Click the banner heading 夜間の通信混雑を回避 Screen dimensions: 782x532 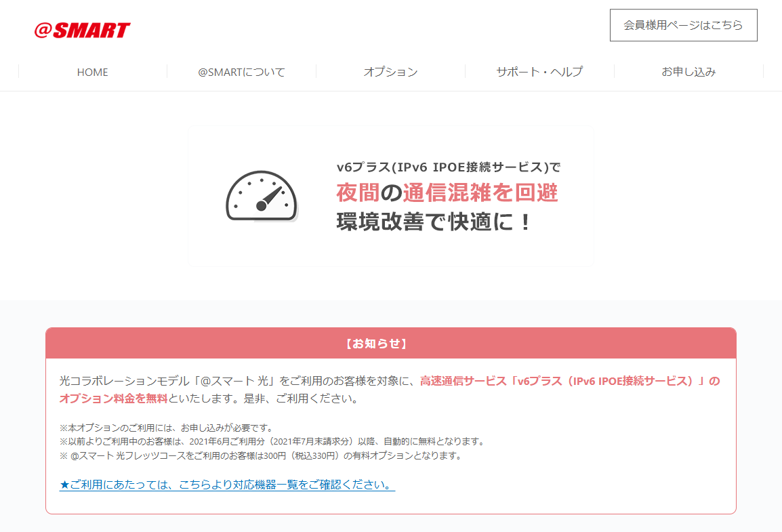[x=447, y=192]
